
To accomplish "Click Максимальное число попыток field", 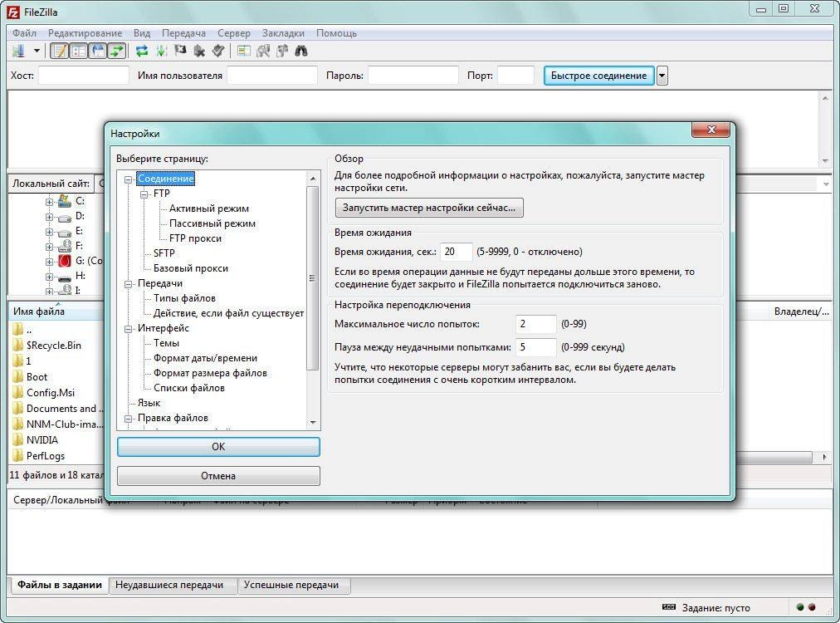I will pyautogui.click(x=535, y=324).
